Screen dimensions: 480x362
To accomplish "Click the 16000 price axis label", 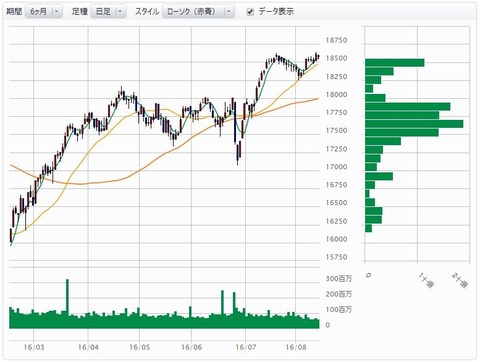I will [336, 239].
